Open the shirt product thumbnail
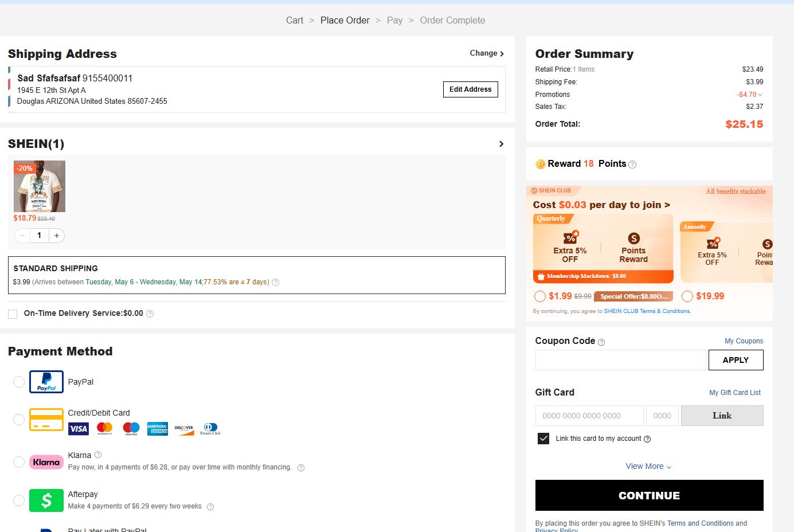The width and height of the screenshot is (794, 532). coord(40,186)
